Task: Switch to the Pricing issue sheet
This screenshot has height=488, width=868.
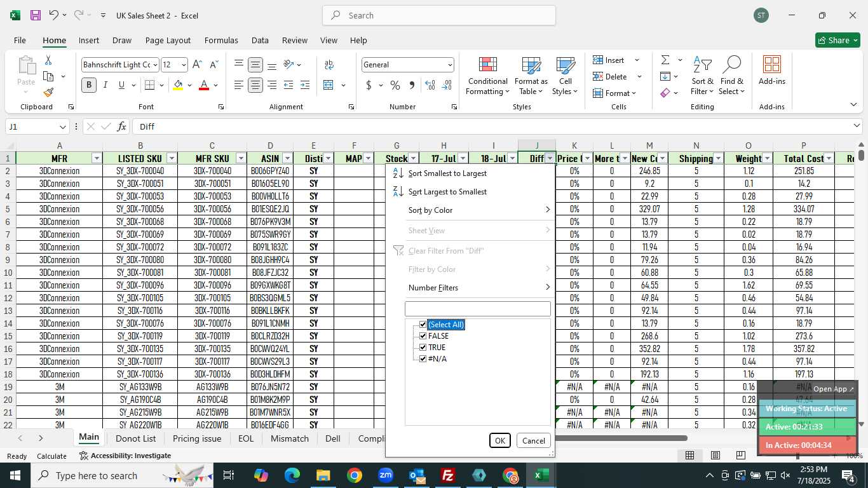Action: tap(197, 438)
